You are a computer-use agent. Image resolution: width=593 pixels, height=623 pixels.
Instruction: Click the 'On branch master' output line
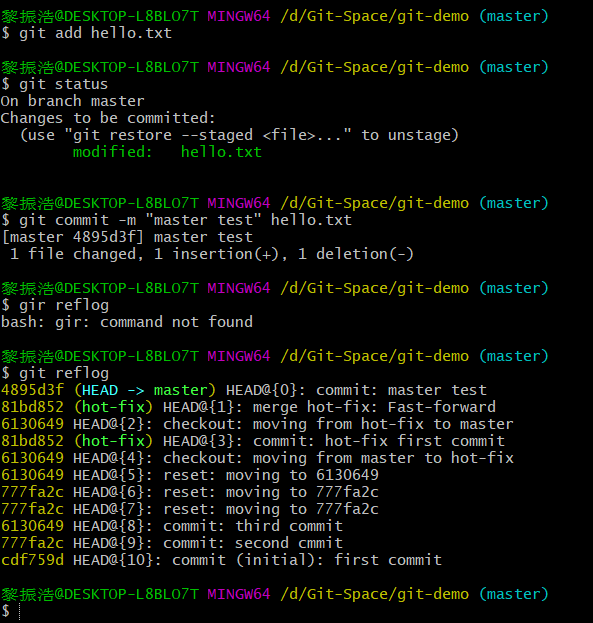(x=72, y=101)
